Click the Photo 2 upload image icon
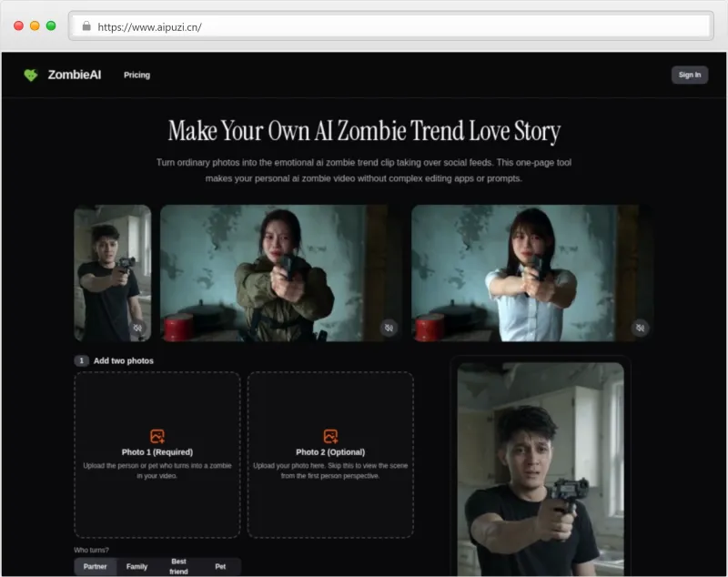 [x=330, y=436]
